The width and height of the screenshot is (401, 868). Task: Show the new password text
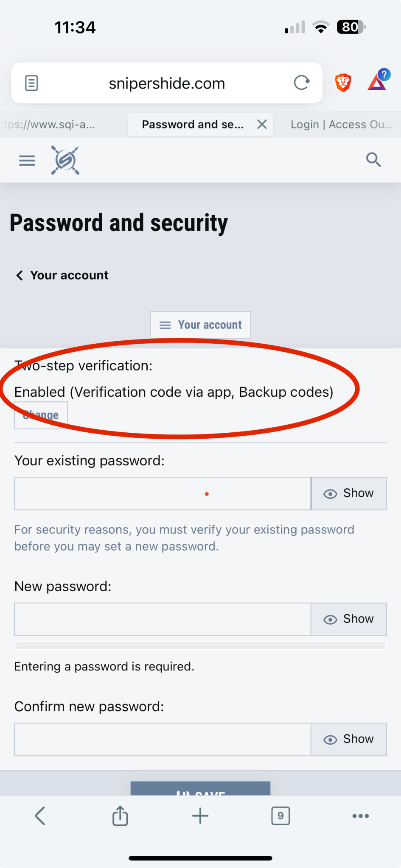[349, 619]
